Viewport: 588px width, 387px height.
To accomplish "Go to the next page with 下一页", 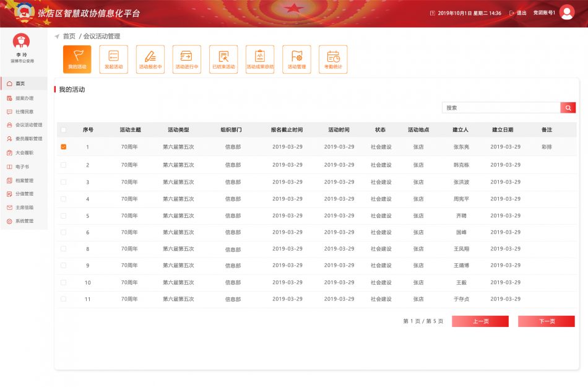I will click(x=545, y=321).
